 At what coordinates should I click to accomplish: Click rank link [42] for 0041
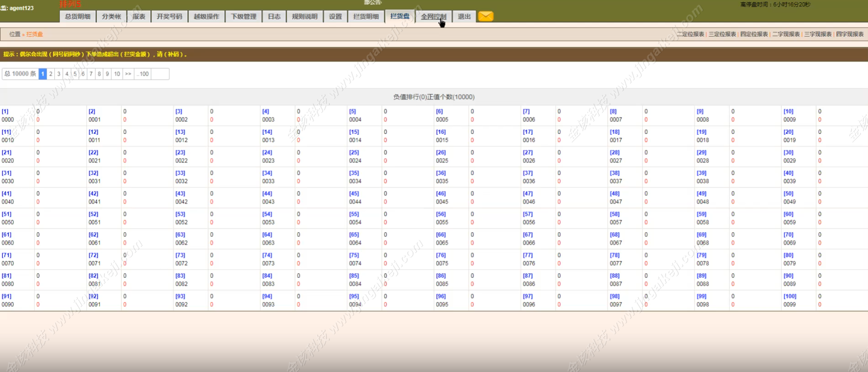click(x=93, y=194)
